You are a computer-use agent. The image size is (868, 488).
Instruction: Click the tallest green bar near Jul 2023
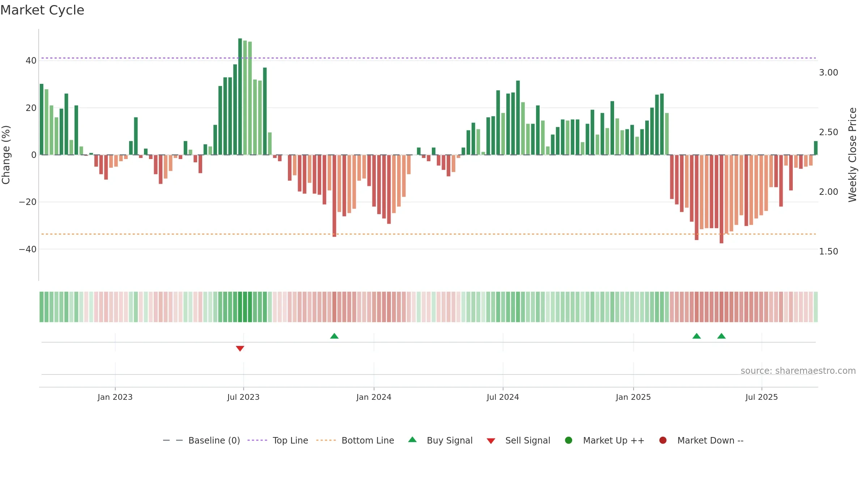(x=240, y=97)
